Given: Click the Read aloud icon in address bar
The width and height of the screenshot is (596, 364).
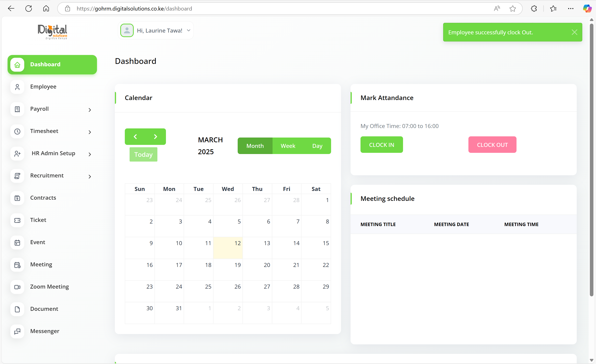Looking at the screenshot, I should pyautogui.click(x=497, y=9).
